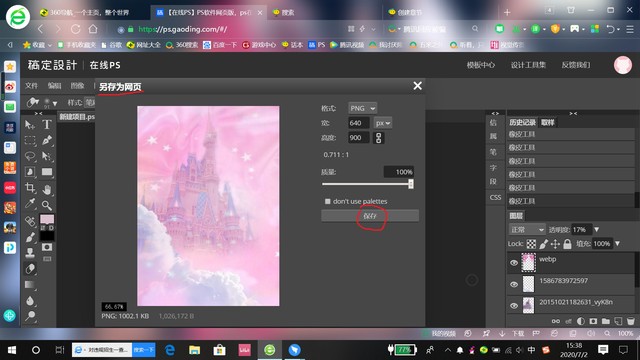
Task: Toggle lock transparent pixels checkerboard
Action: [x=531, y=244]
